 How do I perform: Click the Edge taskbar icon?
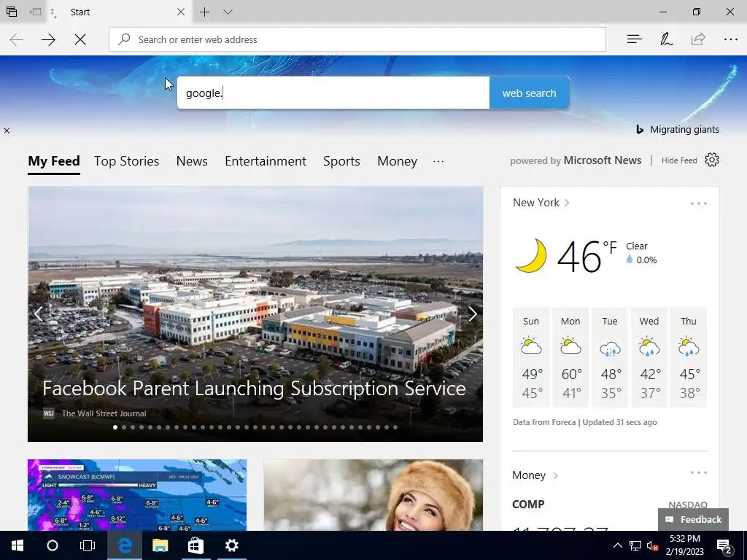click(x=124, y=545)
